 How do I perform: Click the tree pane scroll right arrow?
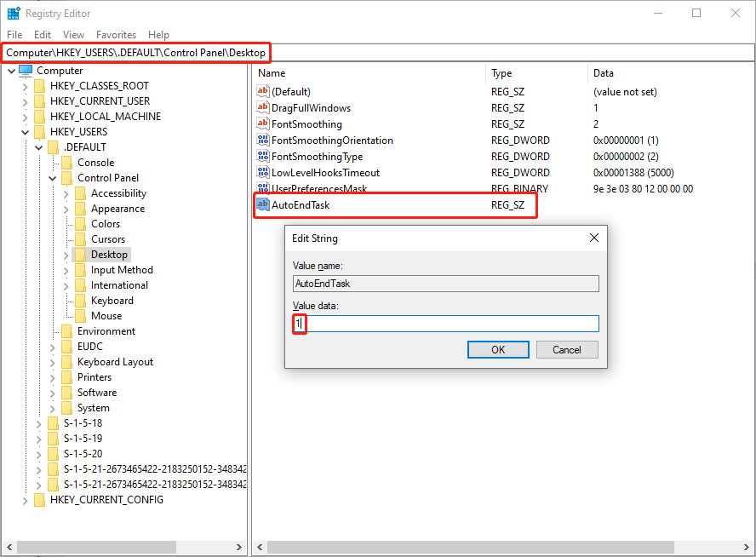coord(239,547)
